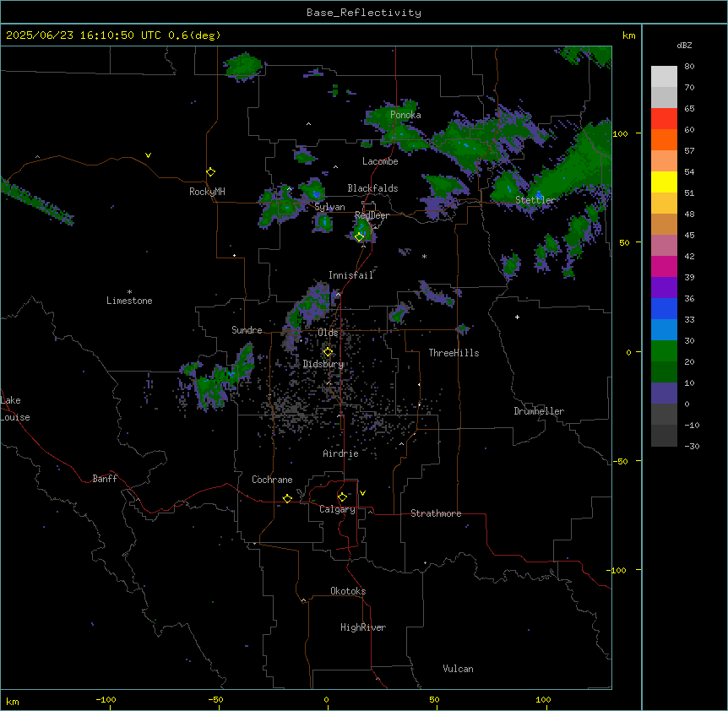
Task: Click the Innisfail city label
Action: click(350, 275)
